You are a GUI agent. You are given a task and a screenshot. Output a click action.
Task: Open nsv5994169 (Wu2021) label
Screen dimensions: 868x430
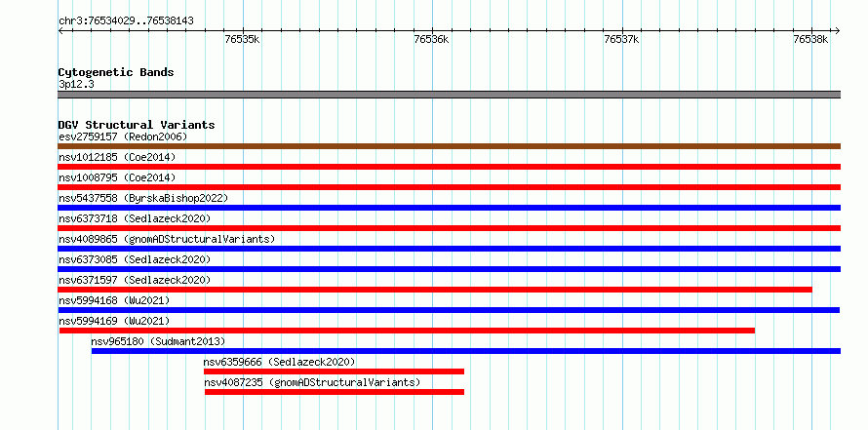[114, 321]
